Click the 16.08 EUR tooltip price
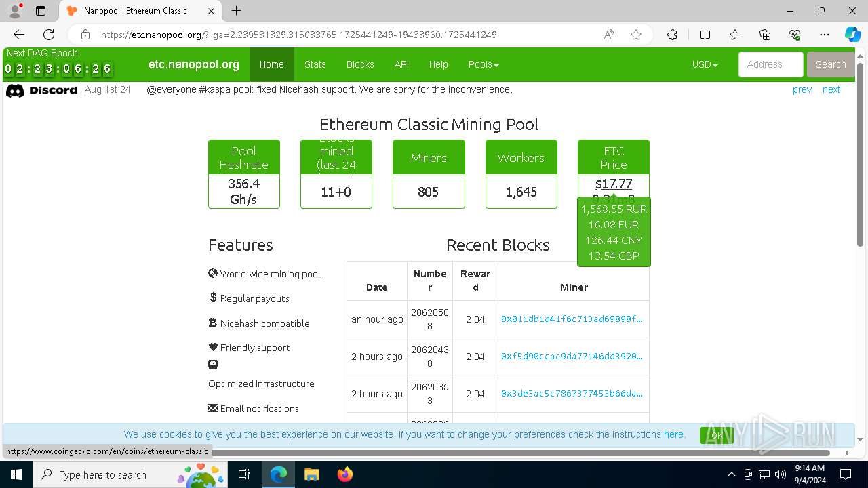Screen dimensions: 868x488 point(614,224)
